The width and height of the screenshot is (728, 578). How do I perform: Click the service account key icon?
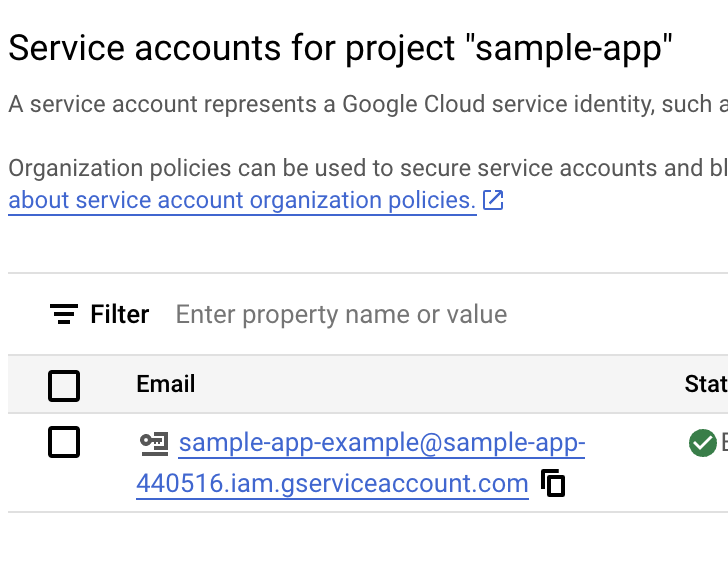[x=154, y=443]
